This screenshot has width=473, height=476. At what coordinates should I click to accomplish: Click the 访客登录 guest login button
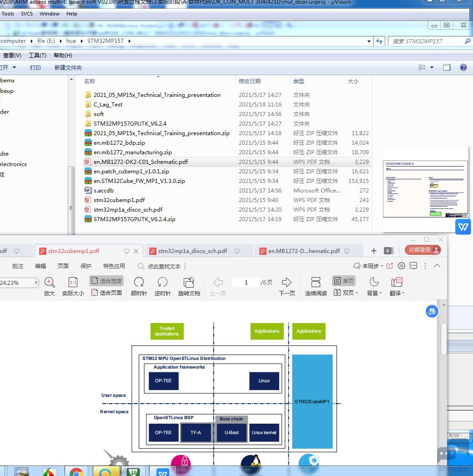point(423,250)
